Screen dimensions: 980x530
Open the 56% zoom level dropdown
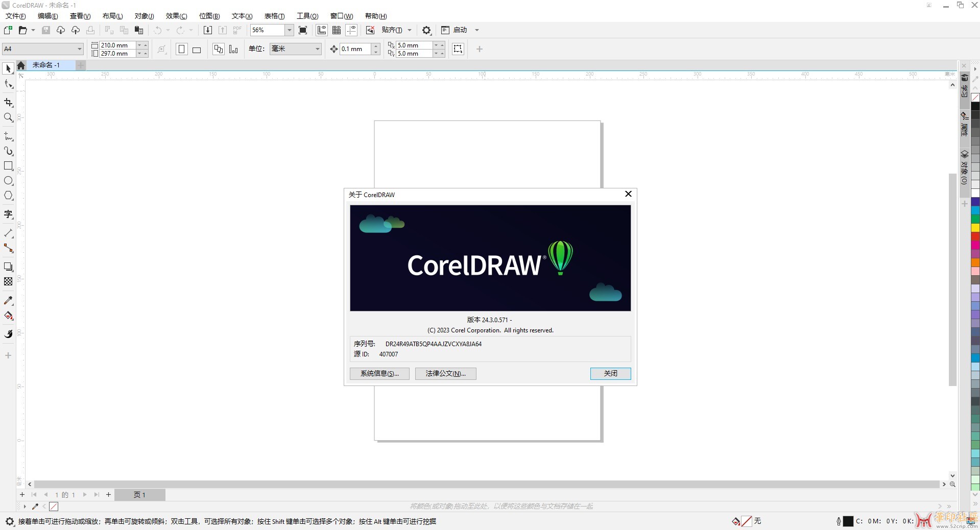click(x=289, y=30)
